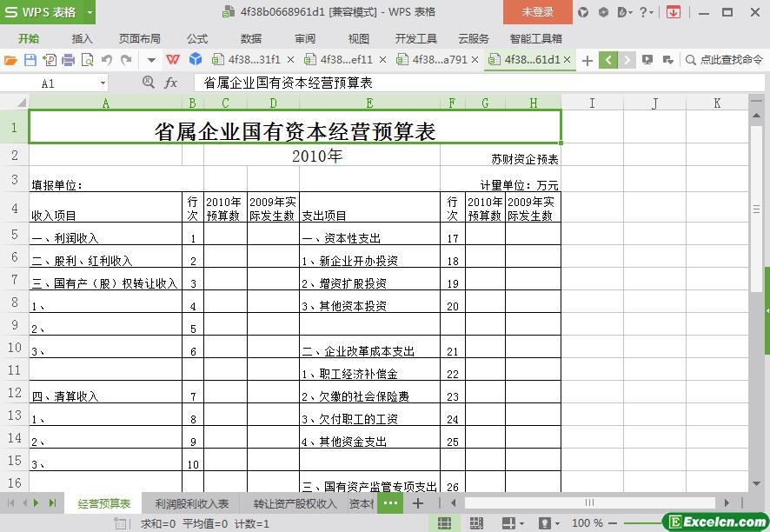Screen dimensions: 770x532
Task: Click the red WPS home icon
Action: (173, 60)
